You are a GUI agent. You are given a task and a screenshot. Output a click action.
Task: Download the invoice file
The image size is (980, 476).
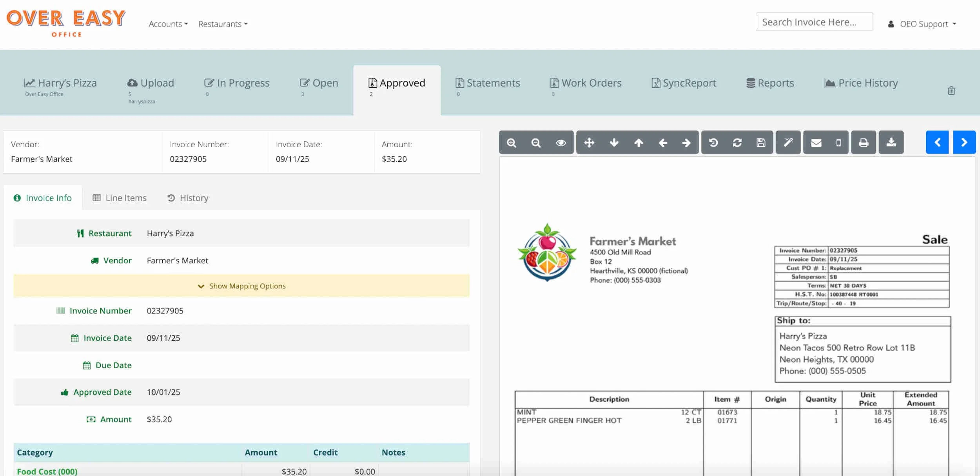891,143
